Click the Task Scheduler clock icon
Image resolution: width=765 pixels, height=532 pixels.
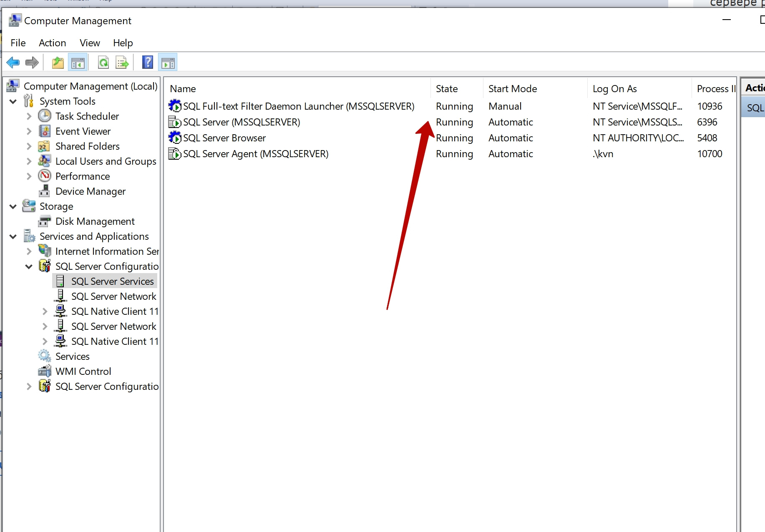45,116
